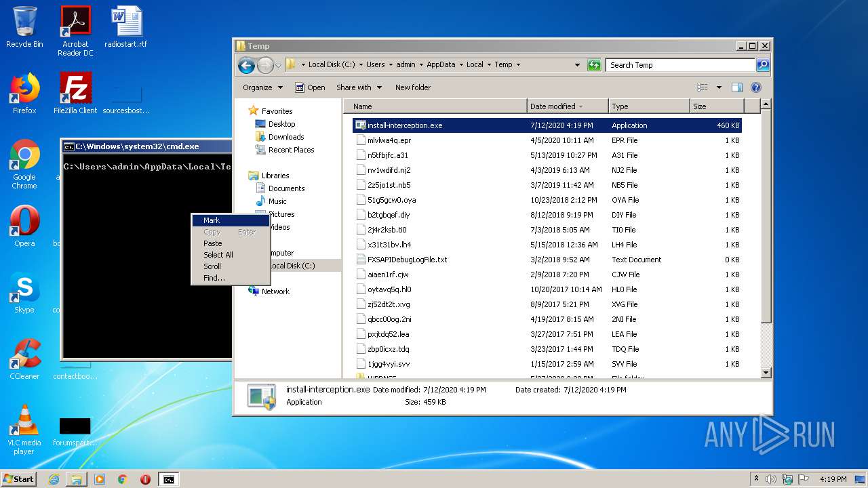Open the change view options dropdown arrow
Screen dimensions: 868x488
point(719,87)
